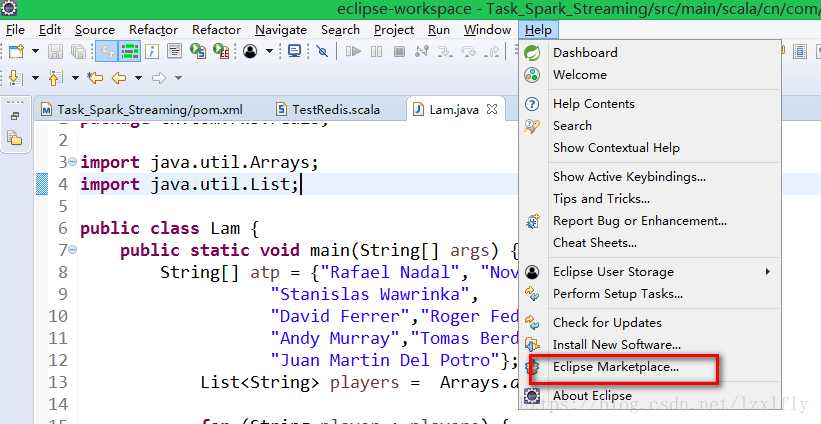Collapse the import block fold at line 3
Viewport: 821px width, 424px height.
(73, 161)
